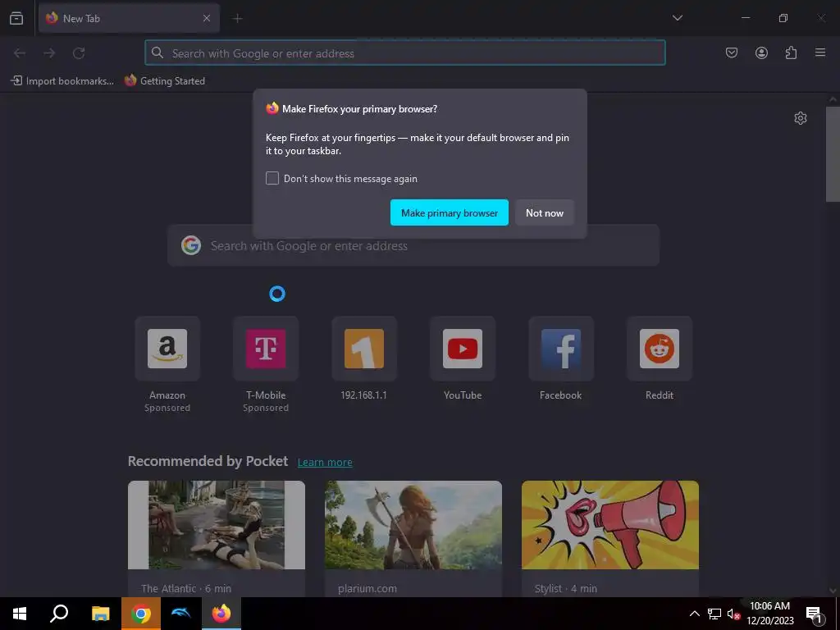Open Windows taskbar search
This screenshot has height=630, width=840.
click(x=59, y=614)
